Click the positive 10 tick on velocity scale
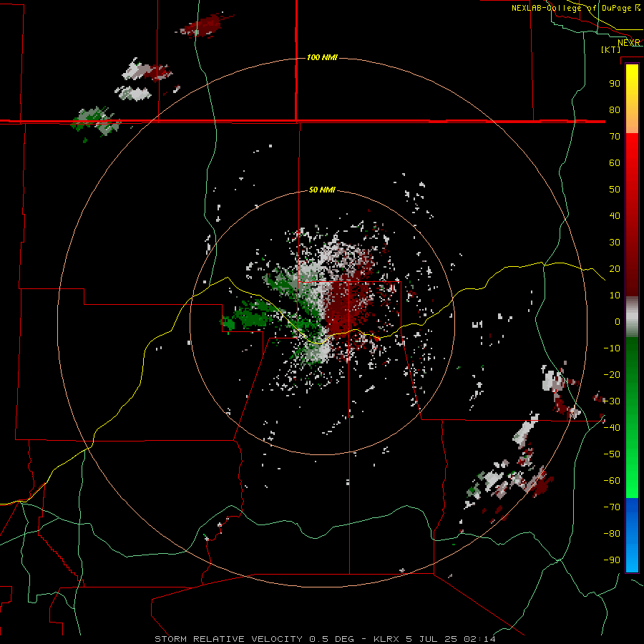Screen dimensions: 644x644 tap(615, 296)
